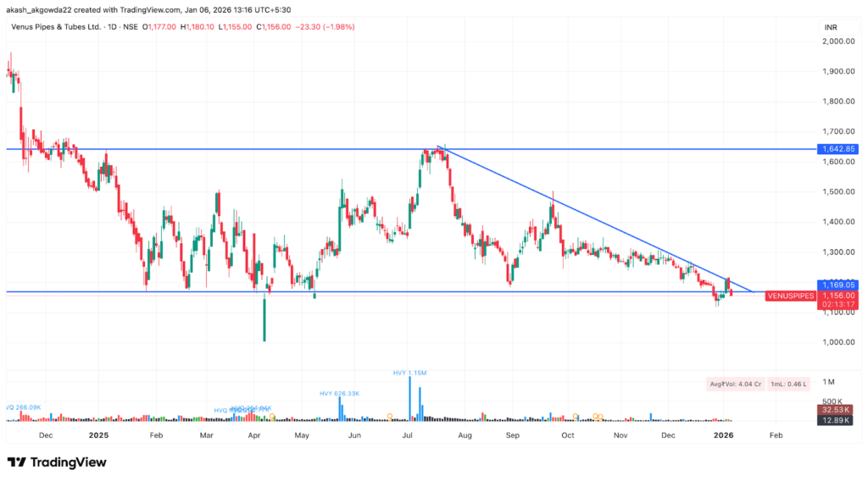Open the INR currency selector

pos(831,28)
